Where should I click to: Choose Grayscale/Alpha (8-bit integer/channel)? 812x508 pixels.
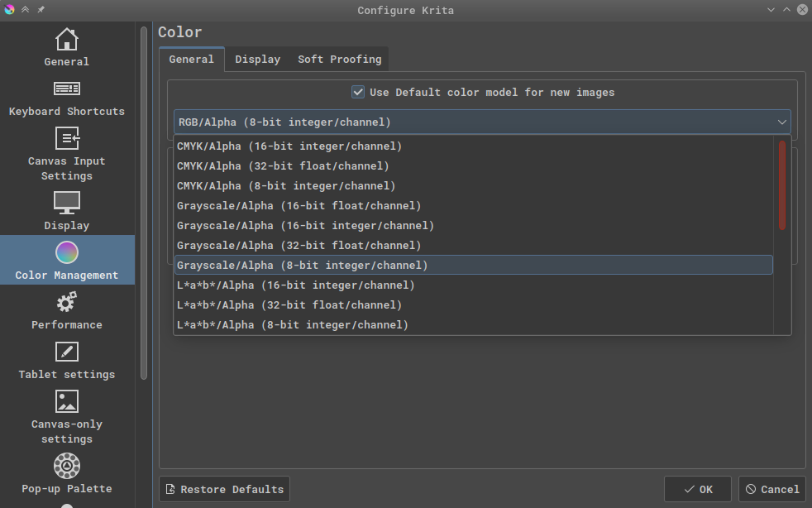tap(473, 265)
